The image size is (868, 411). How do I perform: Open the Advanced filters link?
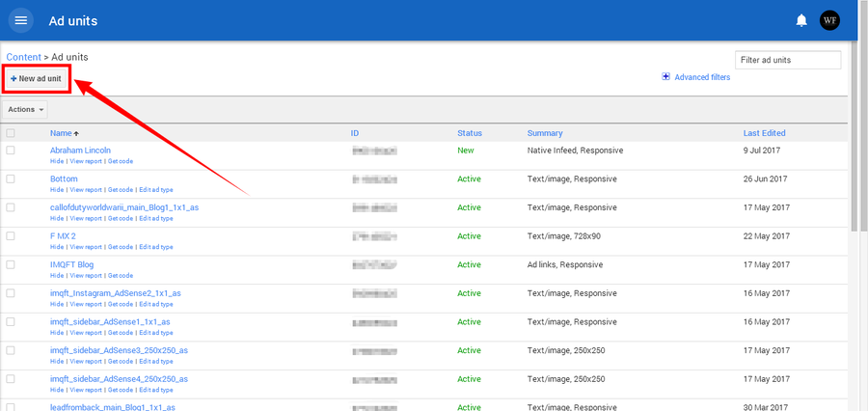coord(702,77)
